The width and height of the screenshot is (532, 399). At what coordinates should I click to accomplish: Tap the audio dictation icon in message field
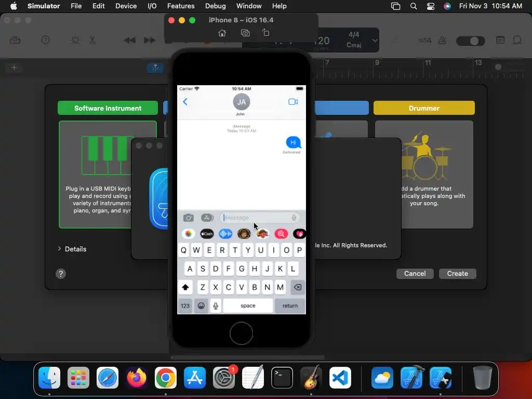click(294, 218)
